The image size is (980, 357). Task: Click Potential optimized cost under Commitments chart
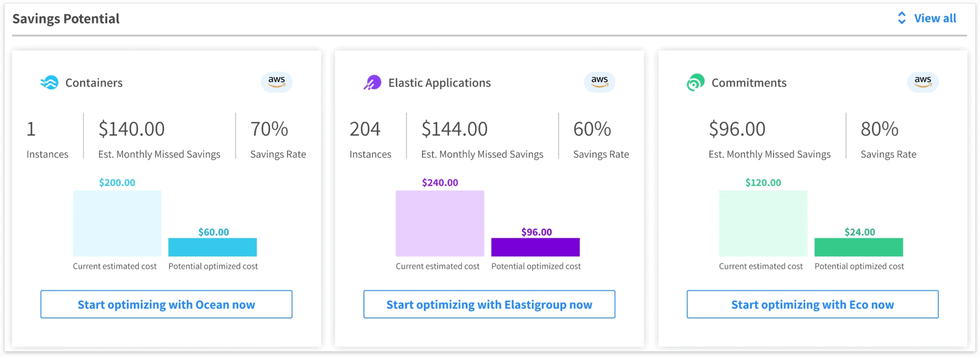(859, 266)
